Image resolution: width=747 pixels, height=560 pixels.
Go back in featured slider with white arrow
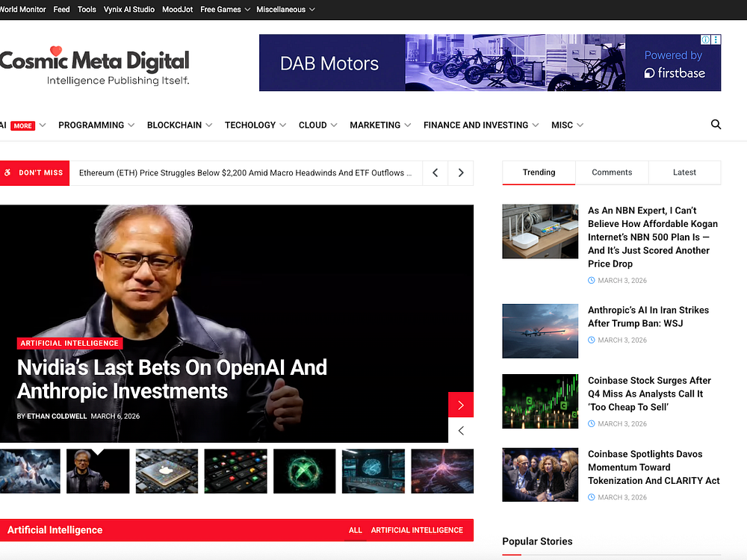[x=461, y=431]
